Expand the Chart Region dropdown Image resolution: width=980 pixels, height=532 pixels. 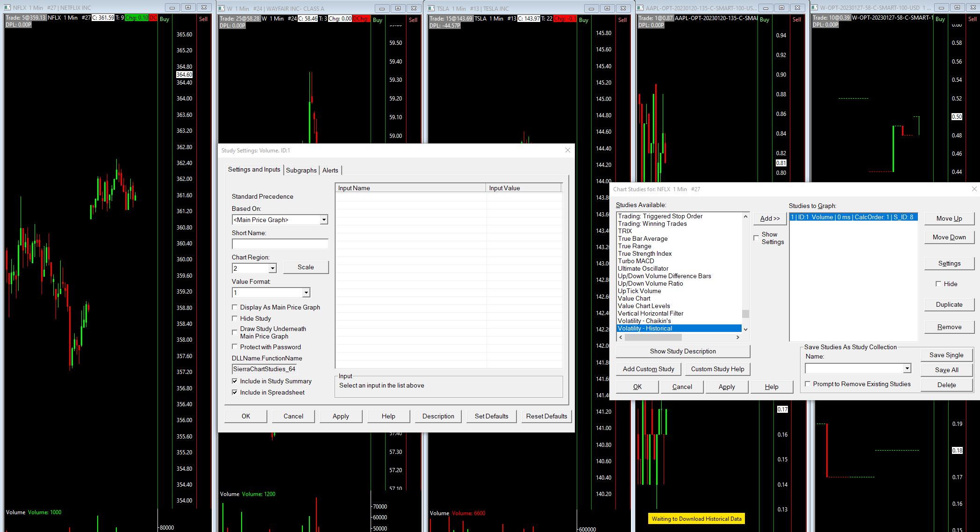click(272, 268)
